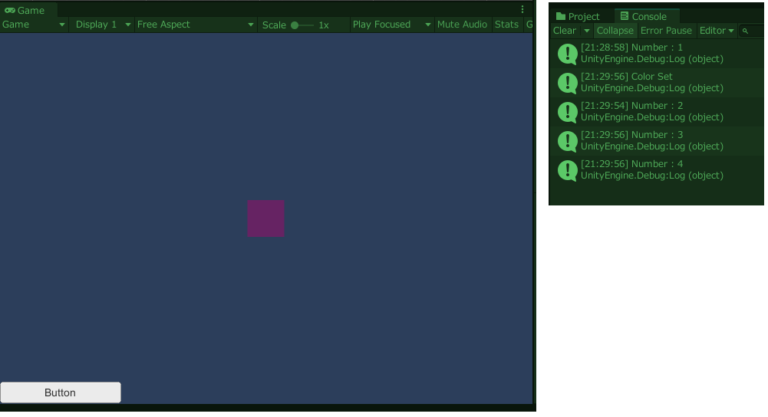Switch to the Project tab
This screenshot has width=768, height=417.
point(578,17)
